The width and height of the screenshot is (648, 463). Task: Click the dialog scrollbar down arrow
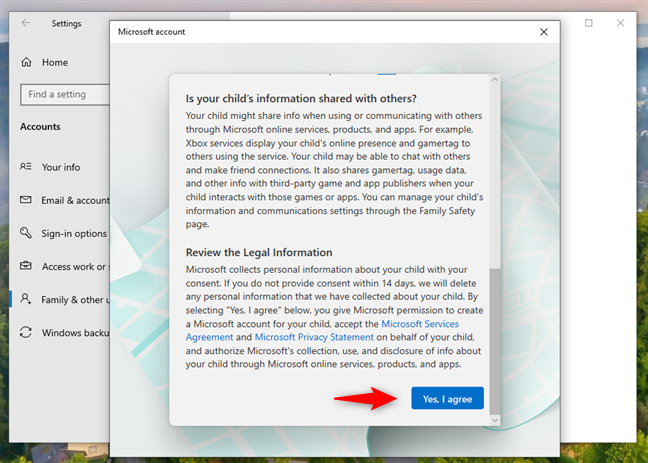(495, 420)
